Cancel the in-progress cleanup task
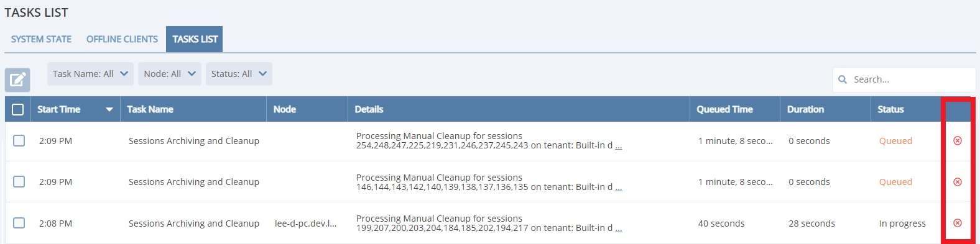This screenshot has height=244, width=980. tap(958, 223)
